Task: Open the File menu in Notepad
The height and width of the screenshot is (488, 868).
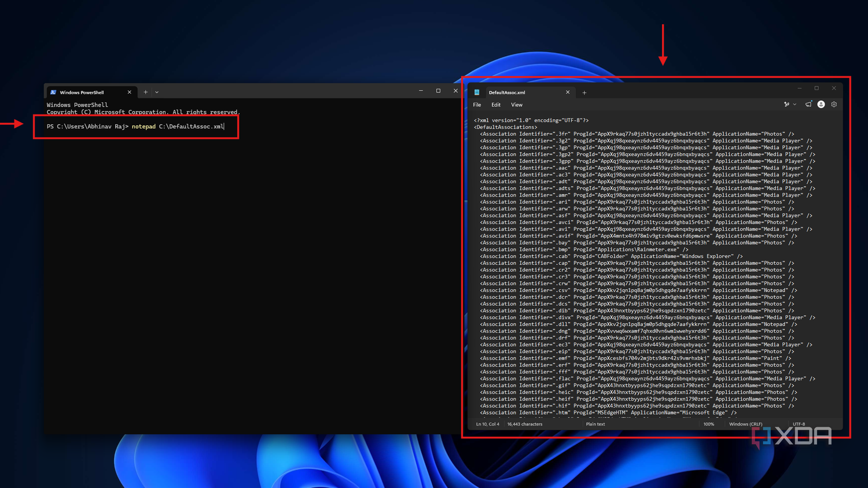Action: [x=477, y=105]
